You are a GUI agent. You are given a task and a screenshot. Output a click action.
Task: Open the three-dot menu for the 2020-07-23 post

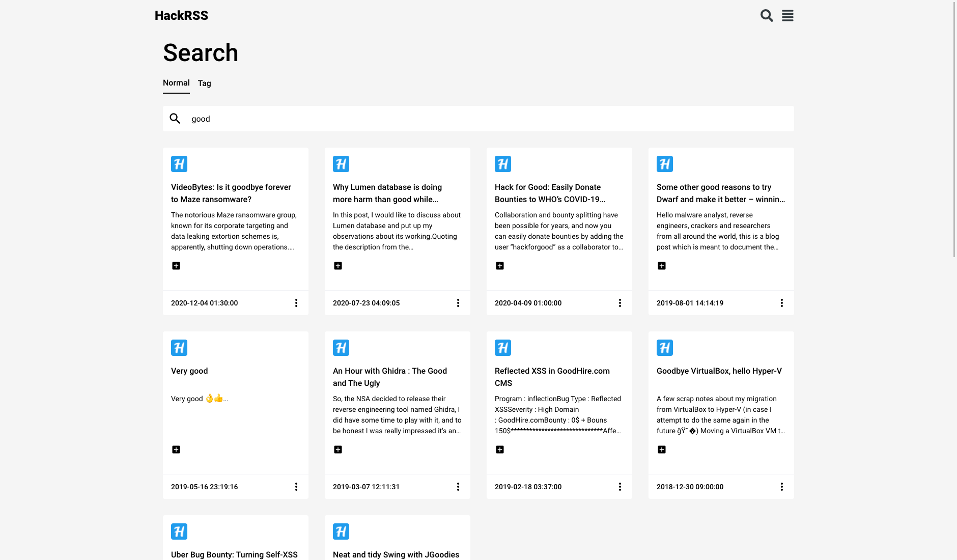[458, 303]
